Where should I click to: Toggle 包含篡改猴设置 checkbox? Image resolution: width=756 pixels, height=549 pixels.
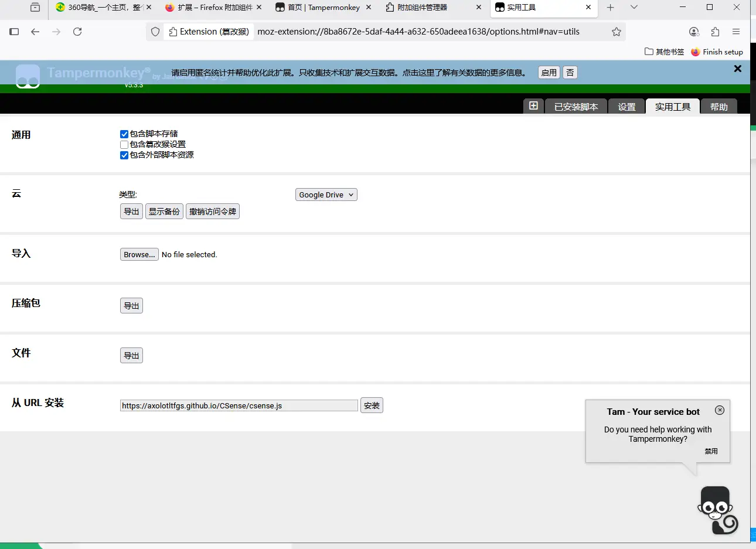124,145
